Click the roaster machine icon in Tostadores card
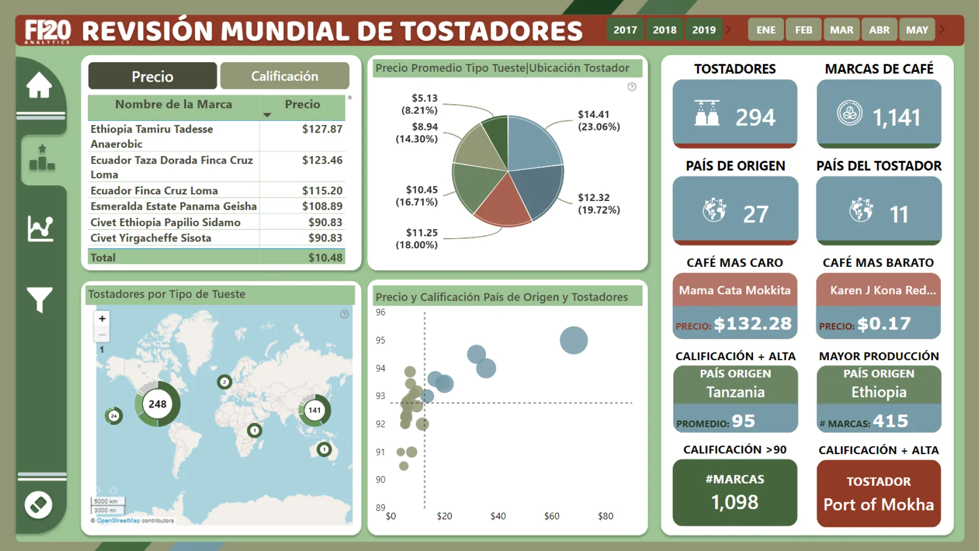 pyautogui.click(x=707, y=113)
